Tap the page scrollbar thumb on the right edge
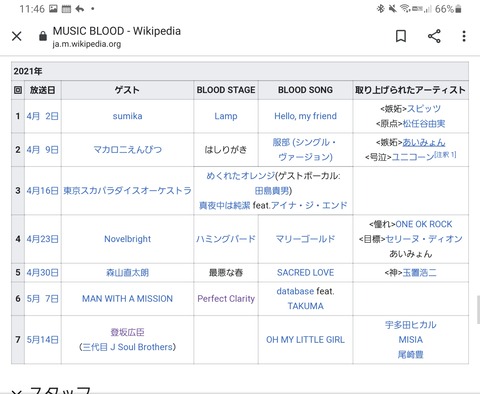The height and width of the screenshot is (394, 480). [x=478, y=310]
